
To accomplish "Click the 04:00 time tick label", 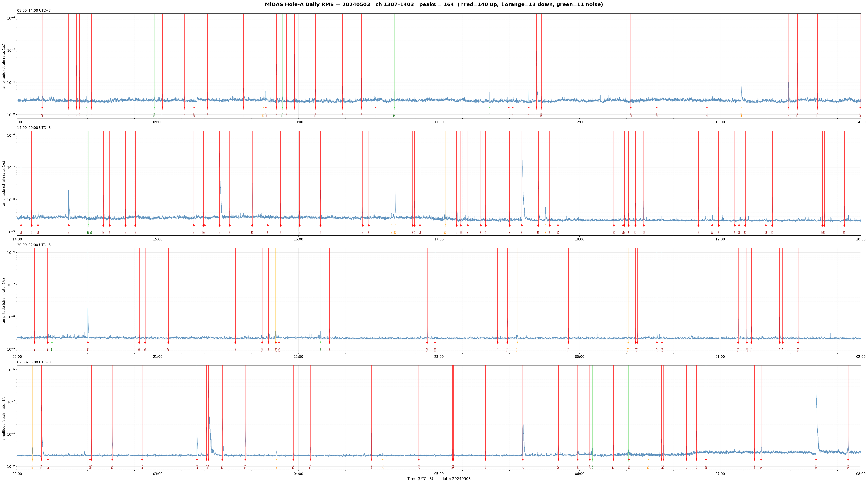I will click(298, 474).
